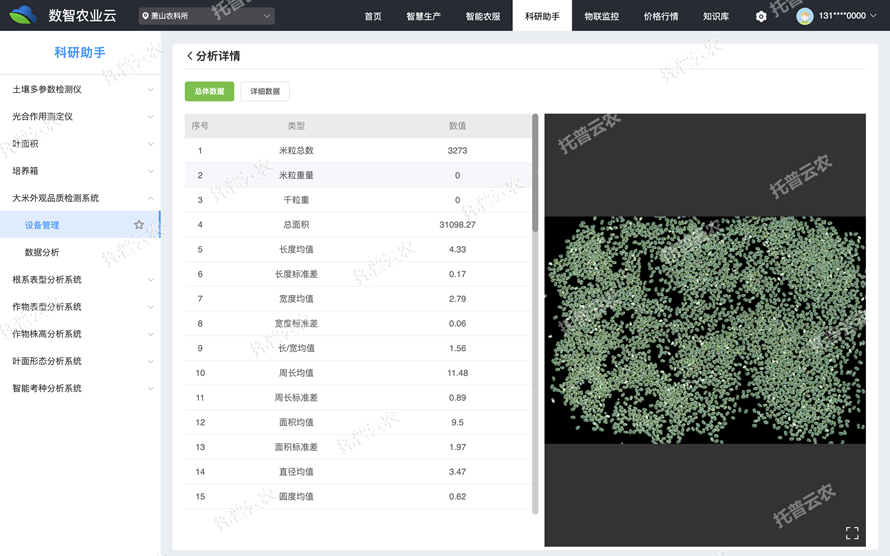Expand the 土壤多参数检测仪 sidebar group
Image resolution: width=890 pixels, height=556 pixels.
[x=80, y=89]
